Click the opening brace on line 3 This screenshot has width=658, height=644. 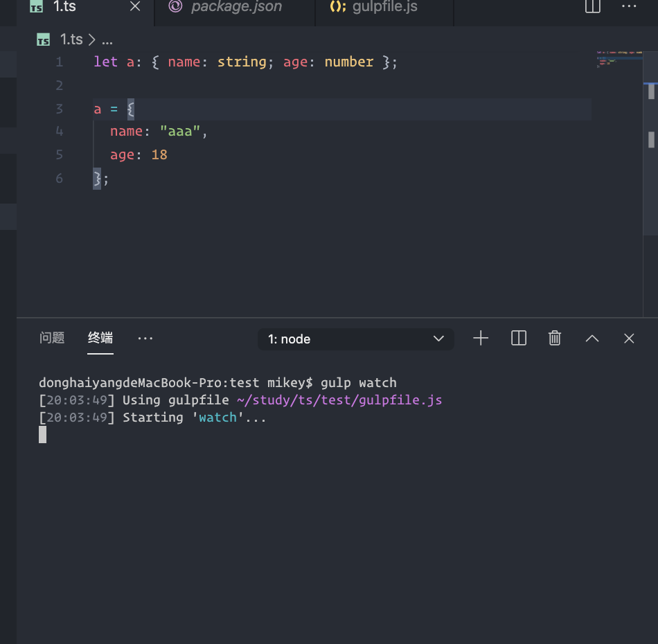(130, 109)
